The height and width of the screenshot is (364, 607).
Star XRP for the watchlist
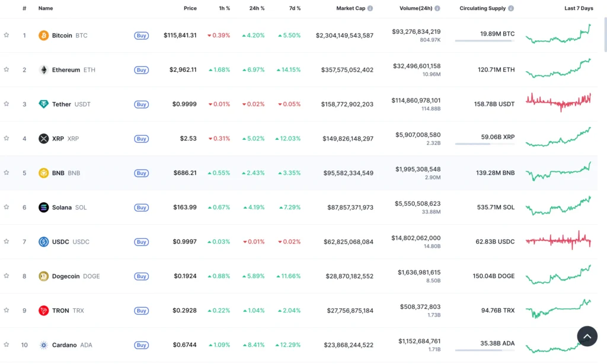pos(6,138)
